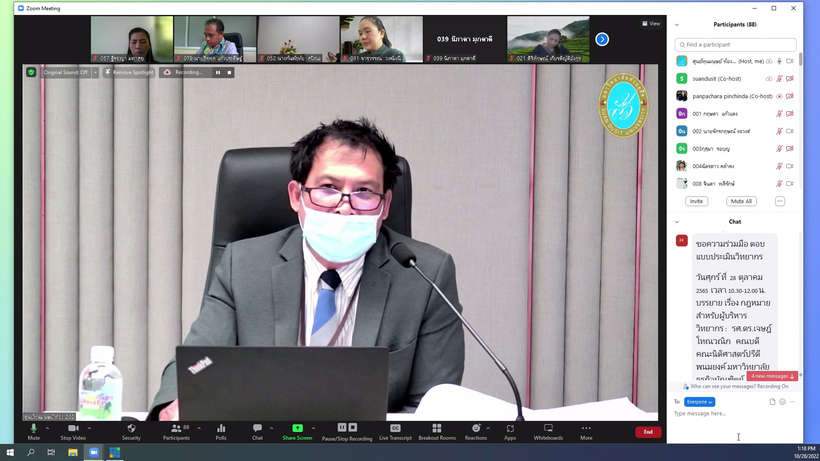Toggle Original Sound Off button
The width and height of the screenshot is (820, 461).
pyautogui.click(x=65, y=72)
